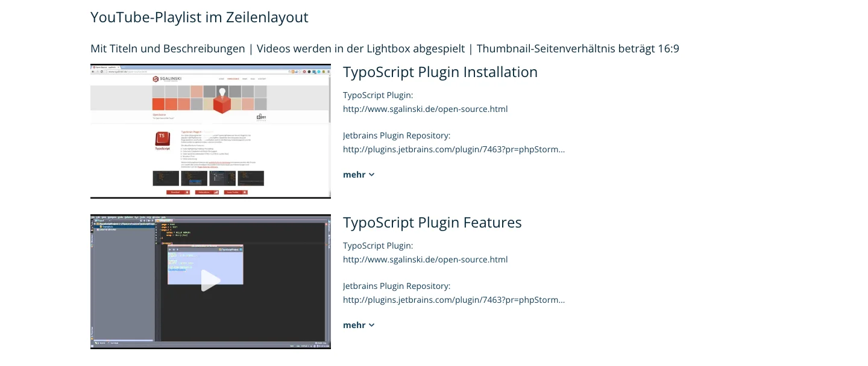The image size is (868, 366).
Task: Expand 'mehr' under TypoScript Plugin Features
Action: tap(359, 325)
